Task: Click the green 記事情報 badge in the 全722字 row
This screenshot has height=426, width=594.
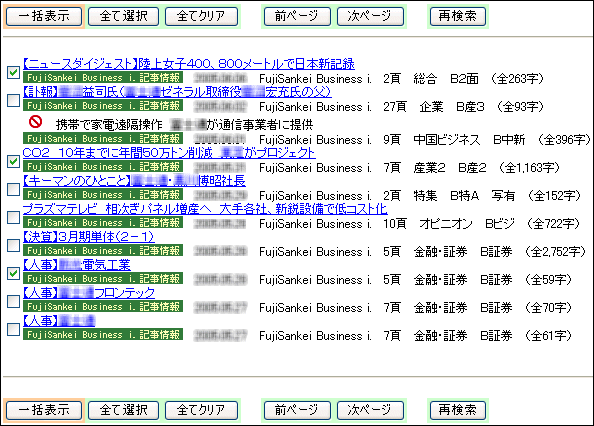Action: coord(103,223)
